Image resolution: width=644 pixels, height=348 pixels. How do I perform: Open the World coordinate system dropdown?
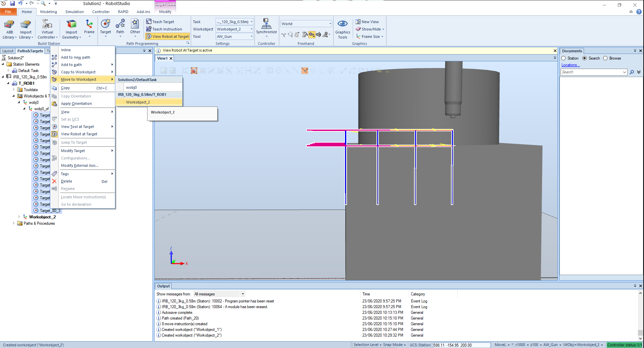pyautogui.click(x=306, y=24)
